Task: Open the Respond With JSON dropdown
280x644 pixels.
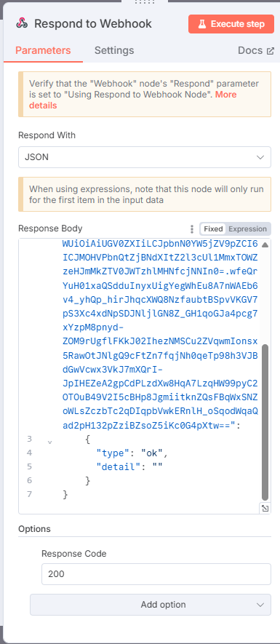Action: pyautogui.click(x=145, y=157)
